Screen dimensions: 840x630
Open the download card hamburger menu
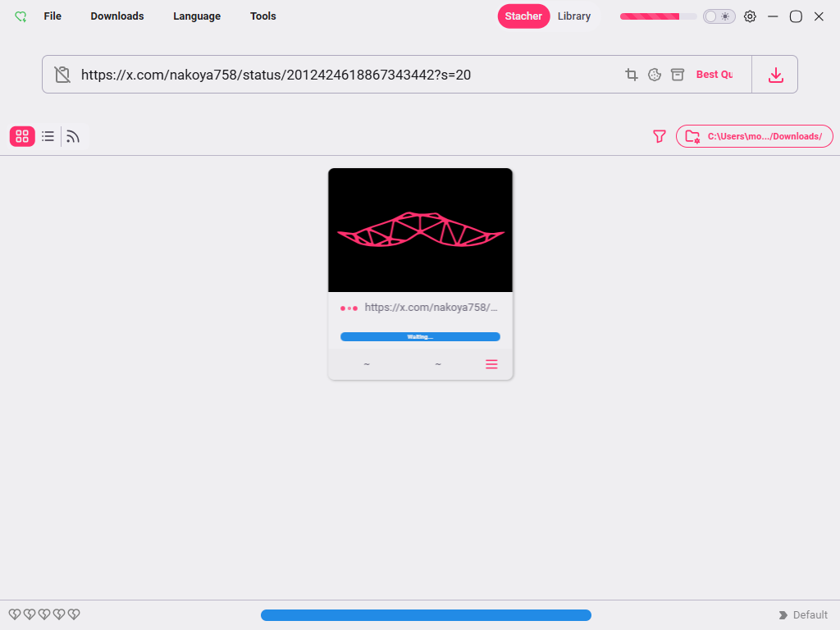coord(491,364)
